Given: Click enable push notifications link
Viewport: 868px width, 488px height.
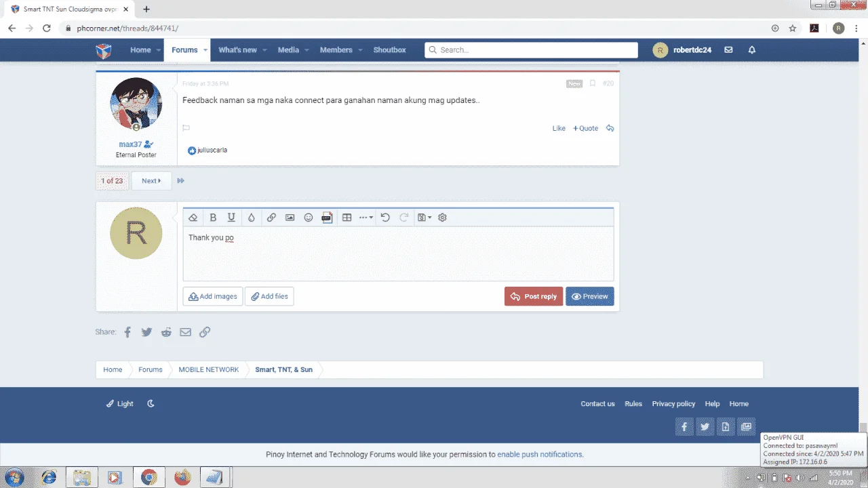Looking at the screenshot, I should 540,455.
